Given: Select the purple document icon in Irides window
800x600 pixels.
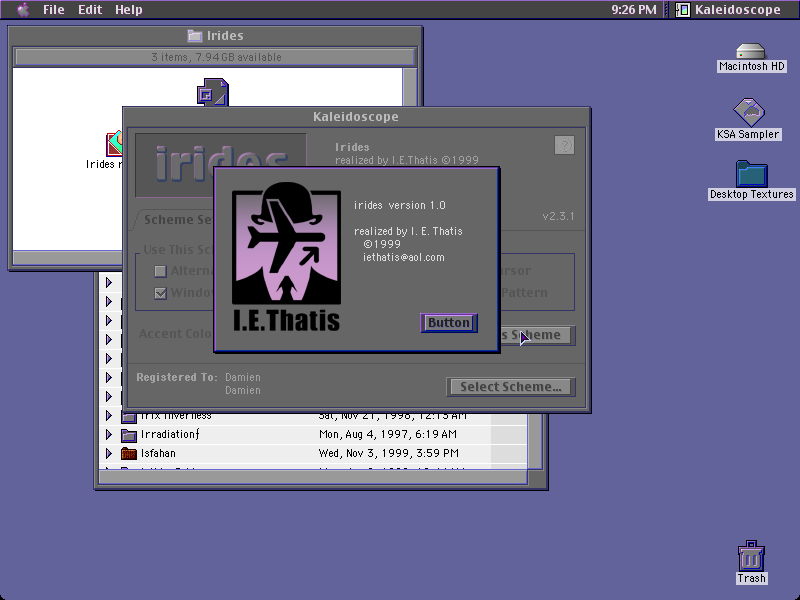Looking at the screenshot, I should pyautogui.click(x=213, y=92).
